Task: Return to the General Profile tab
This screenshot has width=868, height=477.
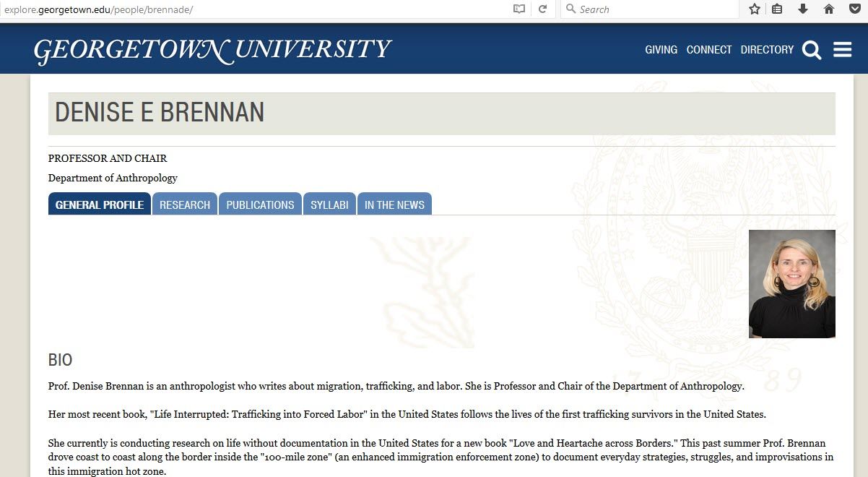Action: [x=99, y=205]
